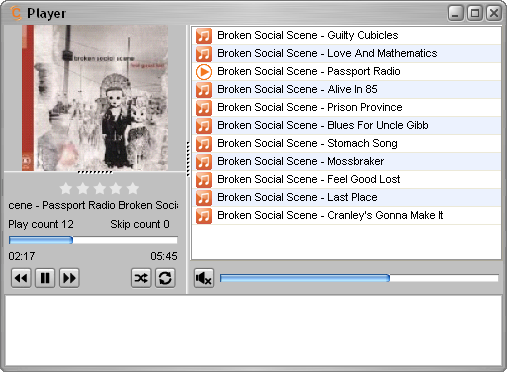Minimize the Player window

(x=456, y=13)
